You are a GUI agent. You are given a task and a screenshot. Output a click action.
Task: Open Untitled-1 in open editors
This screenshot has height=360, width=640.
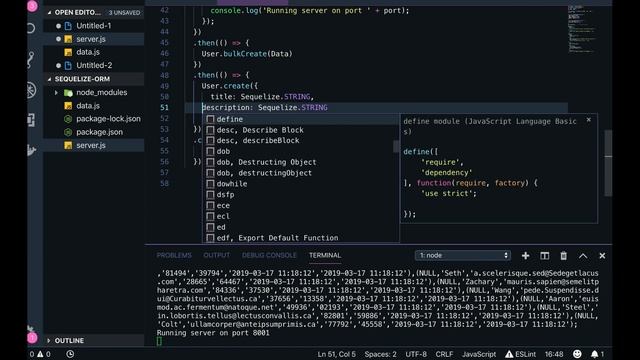(94, 26)
